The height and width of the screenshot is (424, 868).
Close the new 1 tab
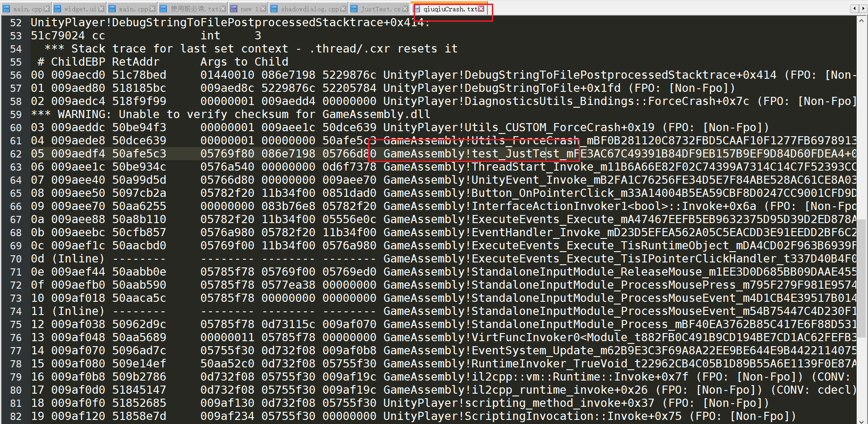coord(263,9)
